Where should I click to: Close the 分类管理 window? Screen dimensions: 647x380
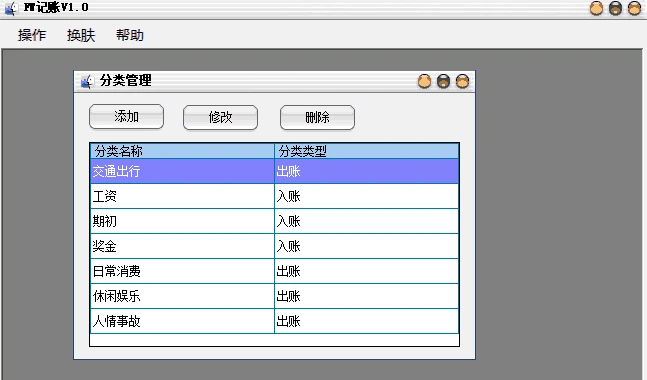[x=462, y=81]
